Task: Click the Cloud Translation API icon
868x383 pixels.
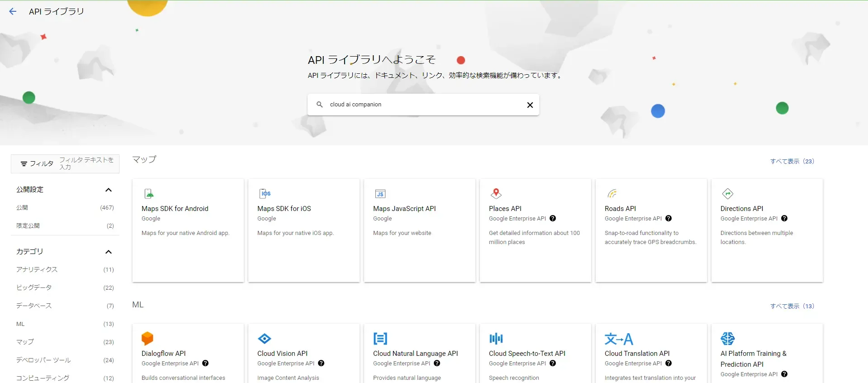Action: click(619, 339)
